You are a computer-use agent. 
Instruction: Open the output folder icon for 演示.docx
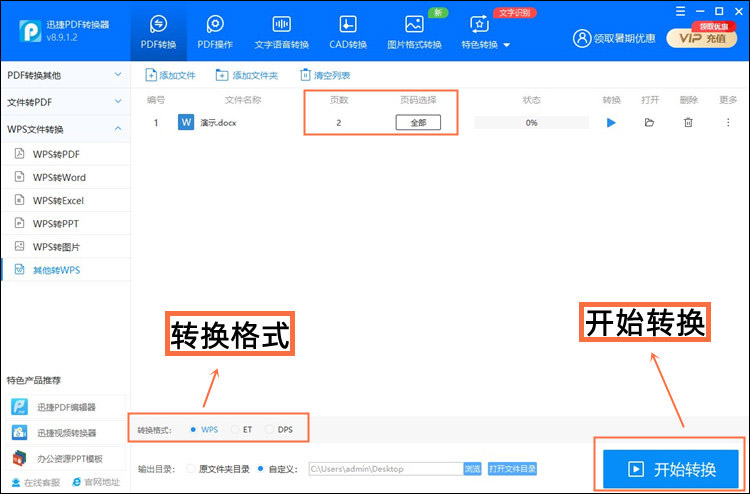pos(649,122)
